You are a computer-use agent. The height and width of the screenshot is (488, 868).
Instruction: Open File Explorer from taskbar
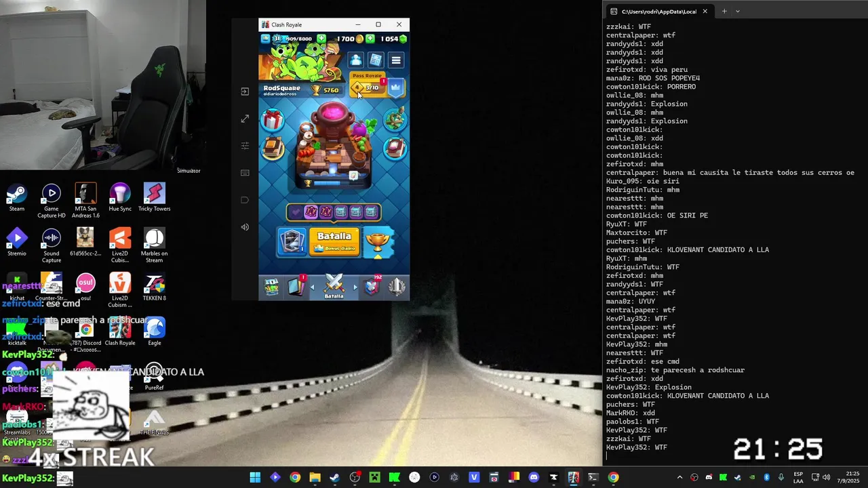pos(315,478)
